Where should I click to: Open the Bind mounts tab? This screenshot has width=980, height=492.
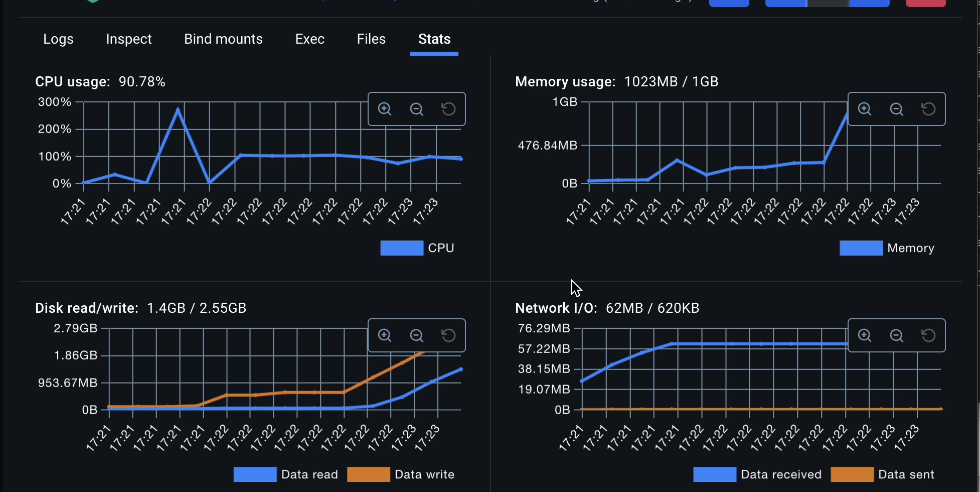[223, 39]
